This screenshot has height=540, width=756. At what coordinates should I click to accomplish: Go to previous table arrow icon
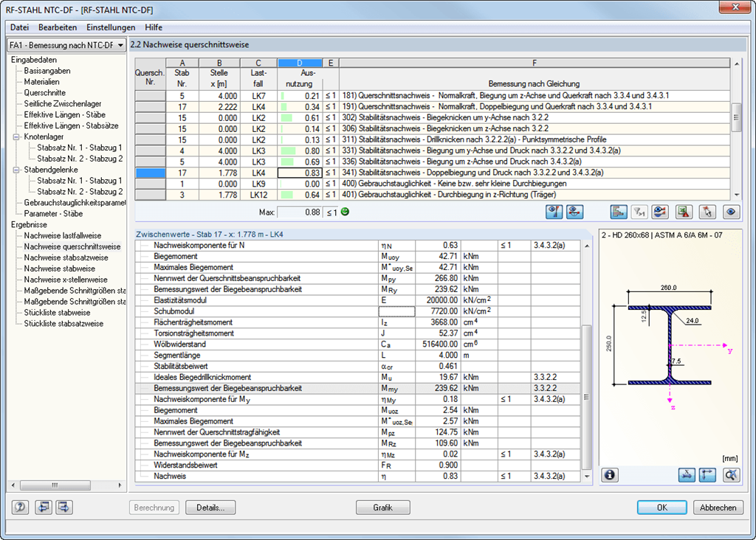44,508
